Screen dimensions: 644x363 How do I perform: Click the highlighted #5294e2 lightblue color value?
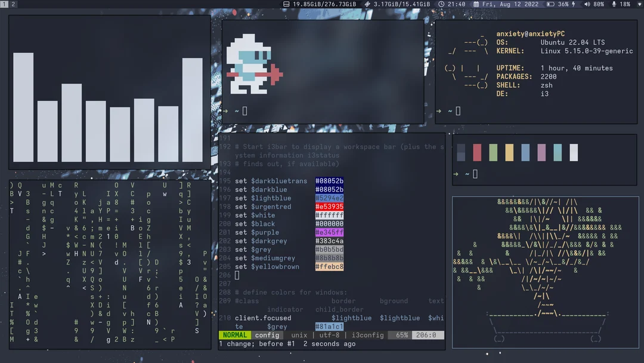[x=328, y=198]
